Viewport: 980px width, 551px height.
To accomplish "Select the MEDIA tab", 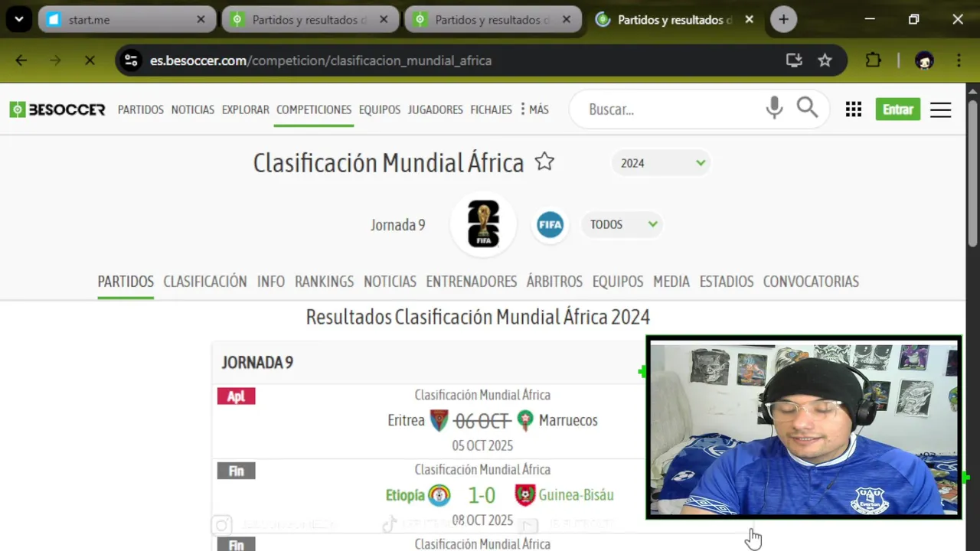I will click(x=671, y=282).
